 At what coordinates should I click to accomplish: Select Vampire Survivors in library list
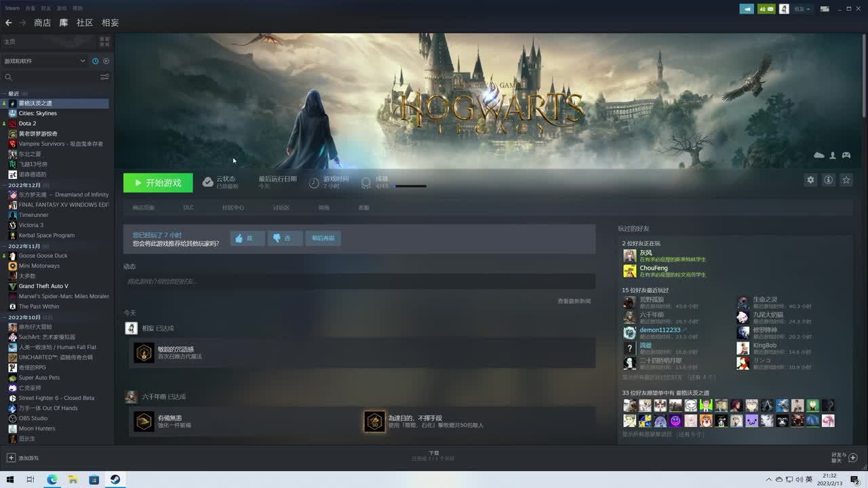(x=60, y=144)
